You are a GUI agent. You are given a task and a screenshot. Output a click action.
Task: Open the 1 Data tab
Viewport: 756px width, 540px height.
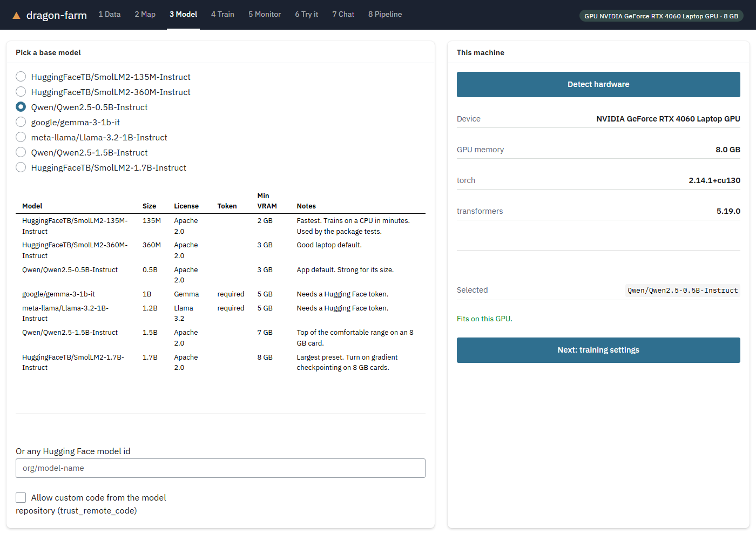click(x=110, y=15)
